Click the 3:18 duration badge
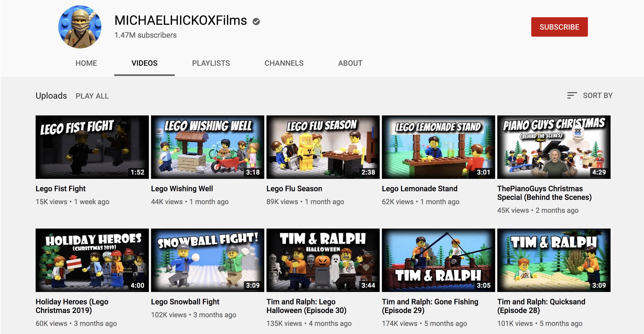 tap(253, 172)
